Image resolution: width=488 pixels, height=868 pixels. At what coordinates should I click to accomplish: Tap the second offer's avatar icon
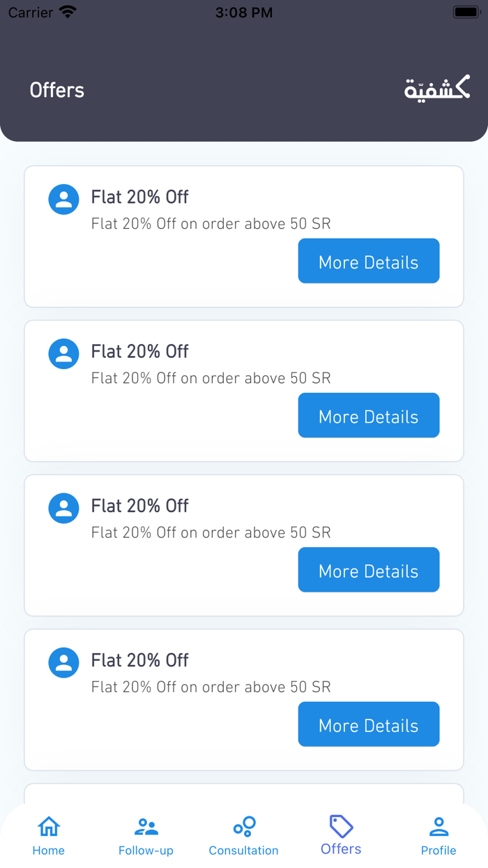coord(63,354)
